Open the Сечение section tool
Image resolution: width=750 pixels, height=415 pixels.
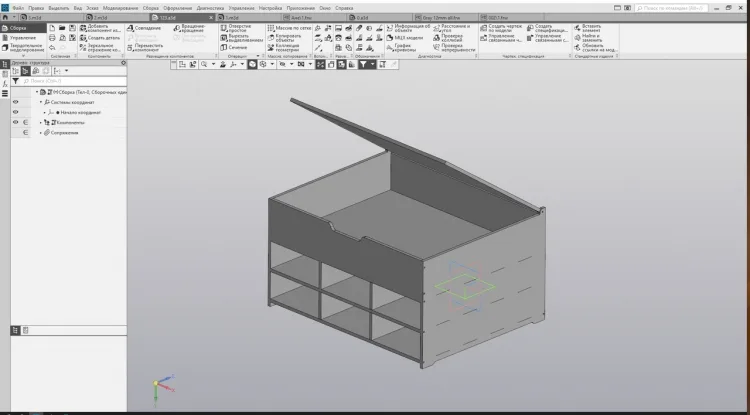[233, 47]
